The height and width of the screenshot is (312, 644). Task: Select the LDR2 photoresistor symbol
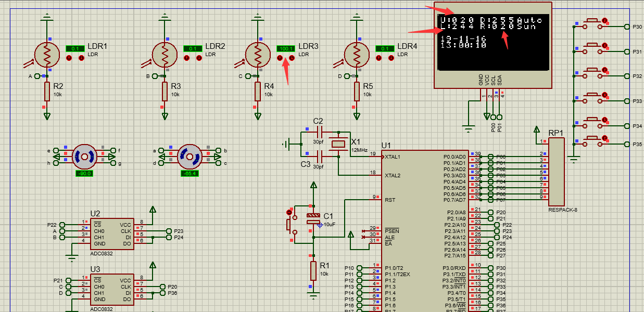click(x=165, y=54)
